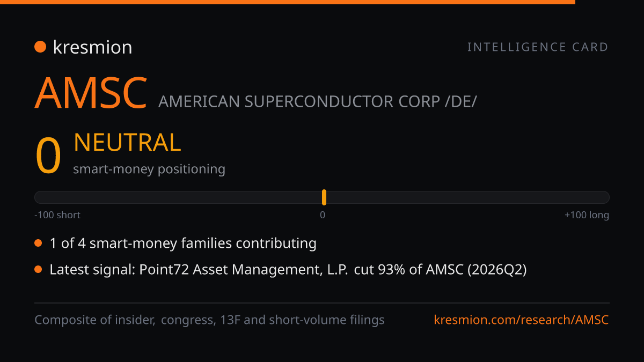Click the orange progress bar at top
The height and width of the screenshot is (362, 644).
click(x=288, y=2)
